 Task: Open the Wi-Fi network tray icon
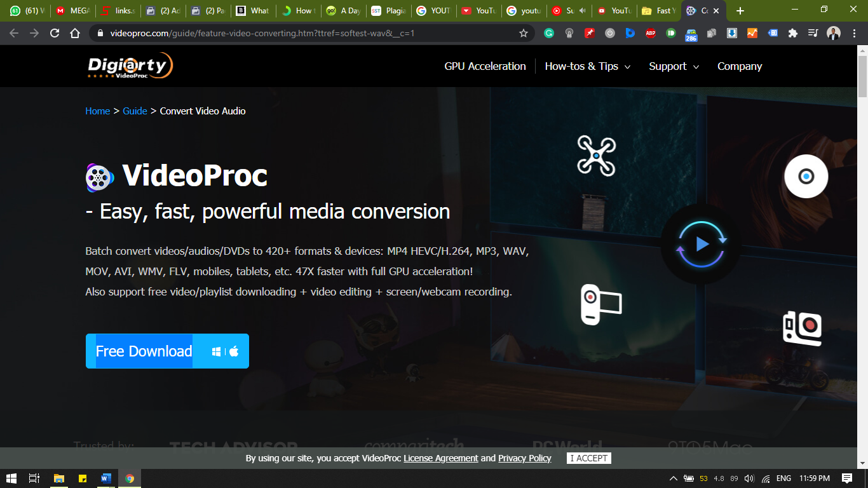point(766,478)
